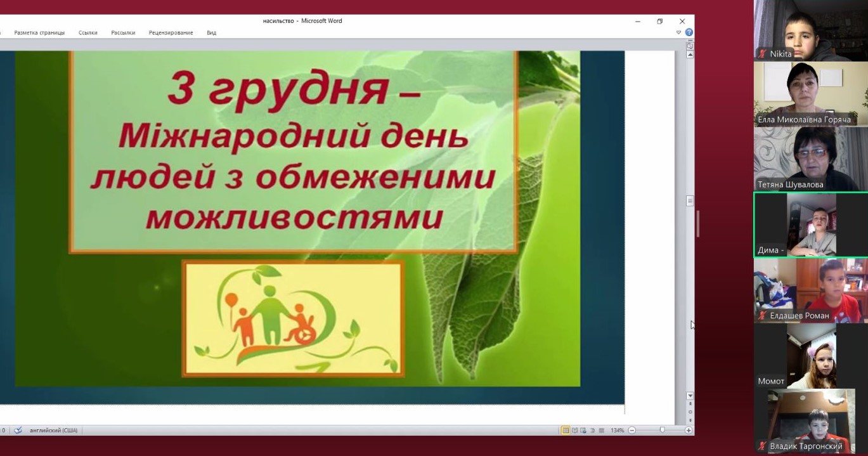The image size is (868, 456).
Task: Switch to Outline view in status bar
Action: point(593,430)
